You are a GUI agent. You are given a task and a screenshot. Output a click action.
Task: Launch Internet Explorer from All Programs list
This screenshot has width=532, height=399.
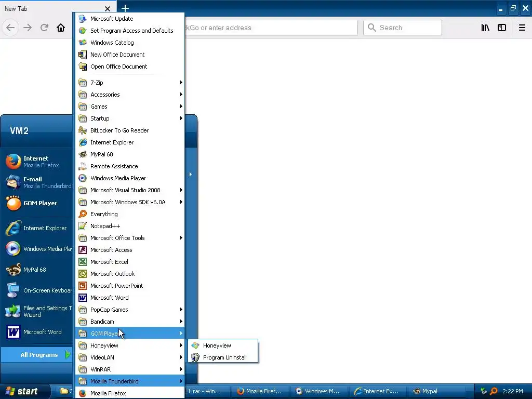coord(129,142)
